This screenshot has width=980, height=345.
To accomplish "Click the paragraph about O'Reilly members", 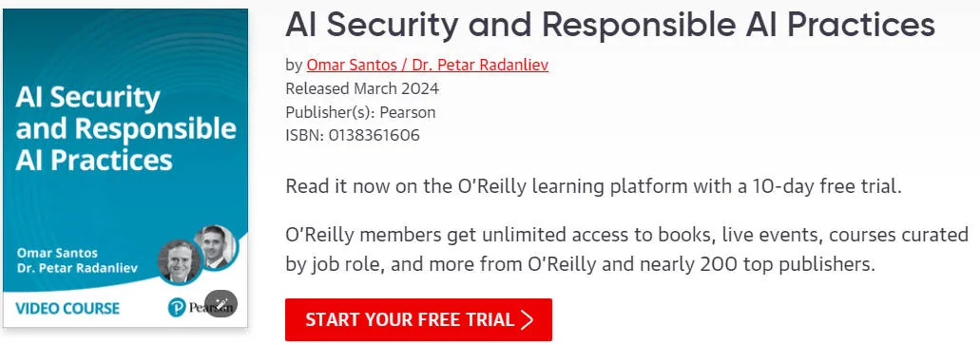I will tap(626, 250).
